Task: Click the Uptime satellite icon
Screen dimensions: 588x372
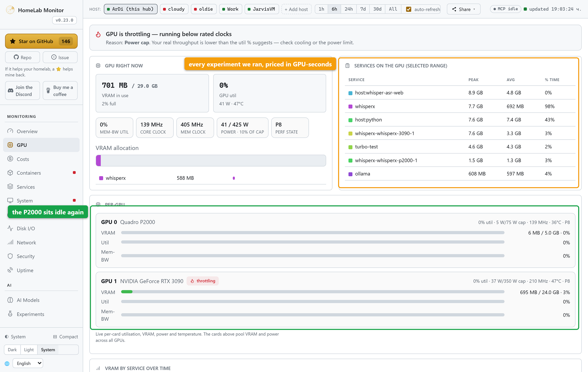Action: point(10,270)
